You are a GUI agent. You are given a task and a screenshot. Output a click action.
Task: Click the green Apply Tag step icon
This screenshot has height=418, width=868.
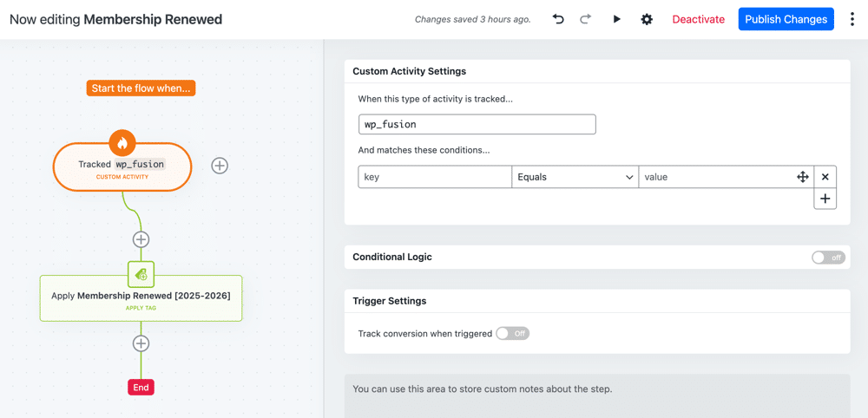141,274
